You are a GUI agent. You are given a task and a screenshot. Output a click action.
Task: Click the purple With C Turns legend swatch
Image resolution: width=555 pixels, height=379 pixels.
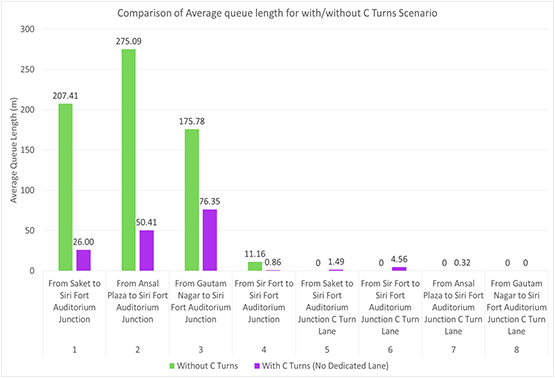pyautogui.click(x=257, y=366)
